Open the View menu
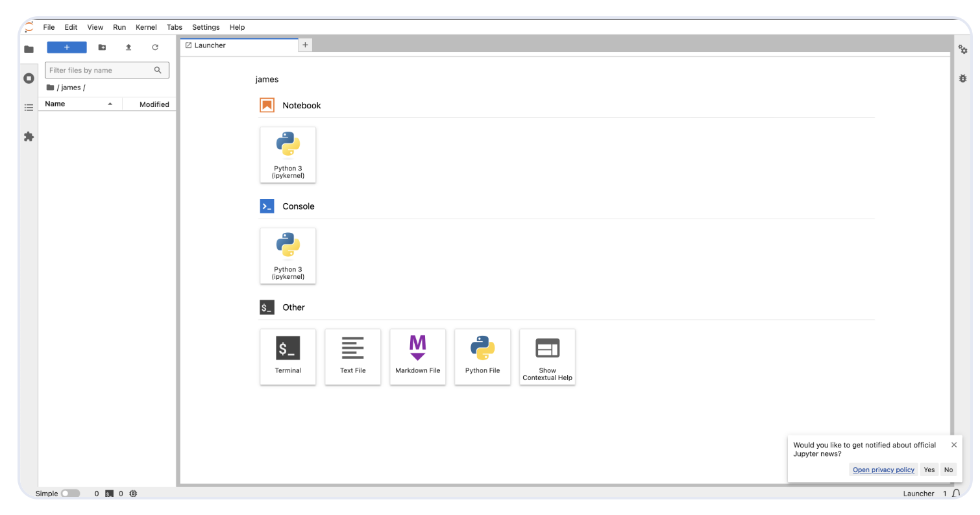Screen dimensions: 980x515 [x=95, y=27]
